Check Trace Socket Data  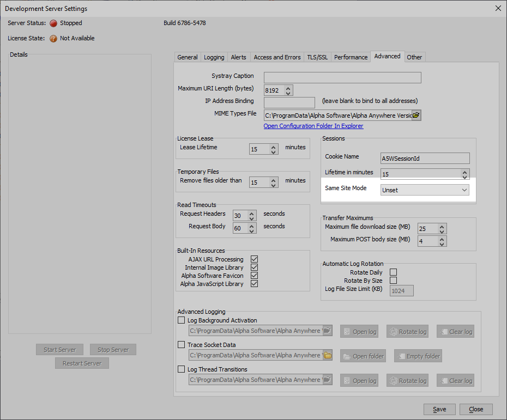tap(182, 345)
